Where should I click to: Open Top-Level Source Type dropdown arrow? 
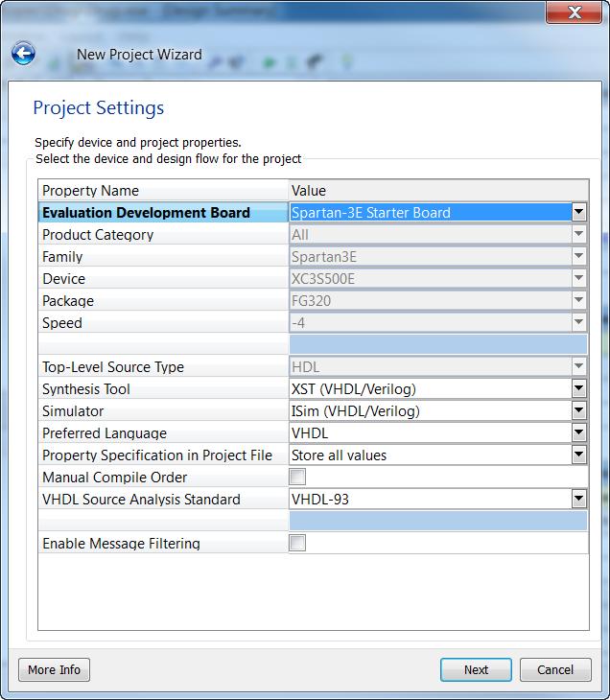click(578, 366)
